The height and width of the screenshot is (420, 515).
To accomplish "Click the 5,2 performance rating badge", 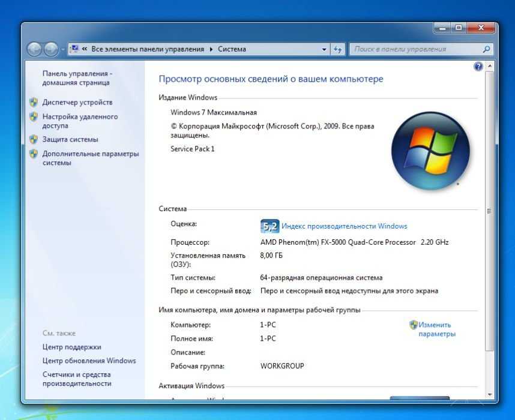I will click(270, 226).
